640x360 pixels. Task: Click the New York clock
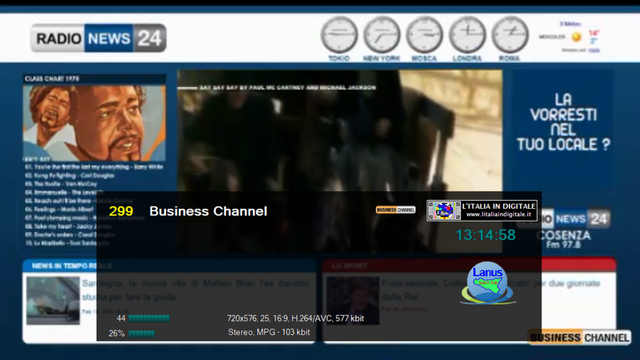382,35
